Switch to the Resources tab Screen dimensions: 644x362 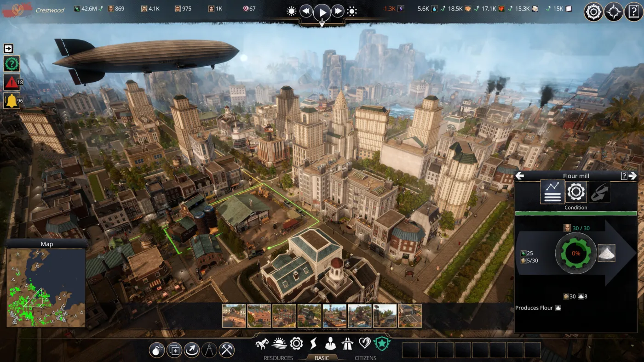coord(278,358)
